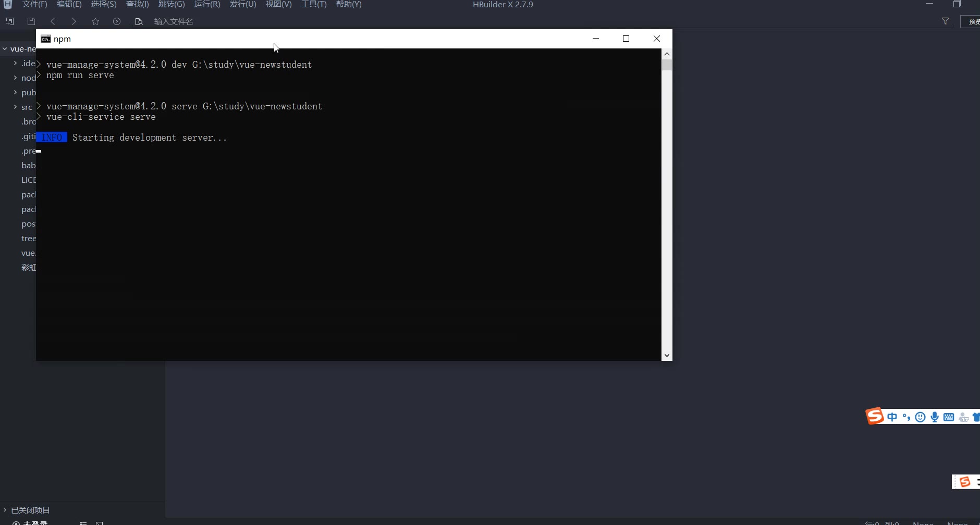The height and width of the screenshot is (525, 980).
Task: Click the npm console scrollbar thumb
Action: 667,65
